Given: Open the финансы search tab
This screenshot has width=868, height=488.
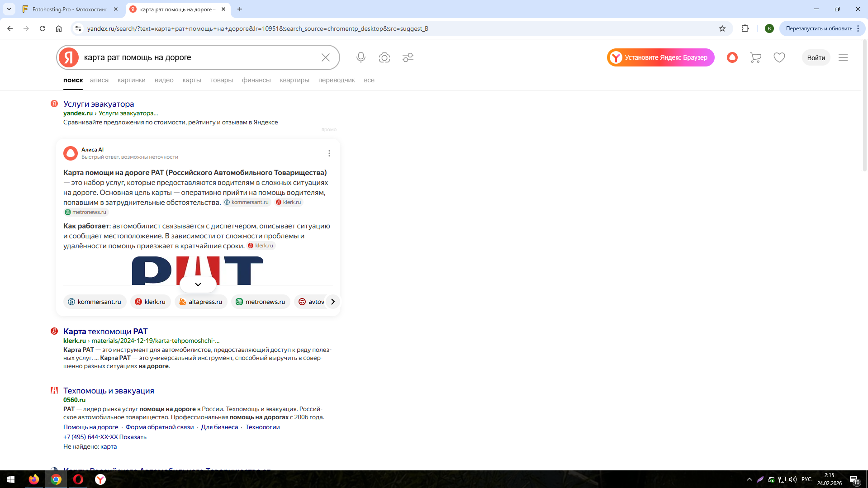Looking at the screenshot, I should click(256, 80).
